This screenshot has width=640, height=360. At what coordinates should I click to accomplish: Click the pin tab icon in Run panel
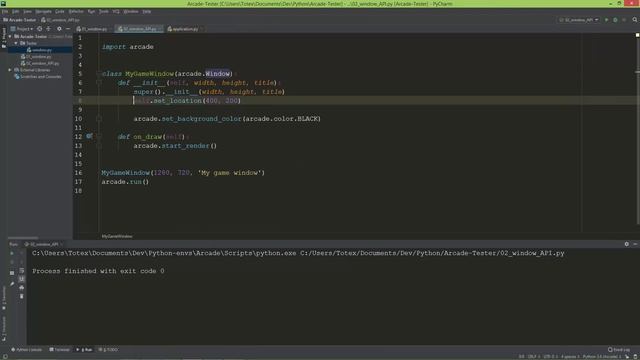12,283
